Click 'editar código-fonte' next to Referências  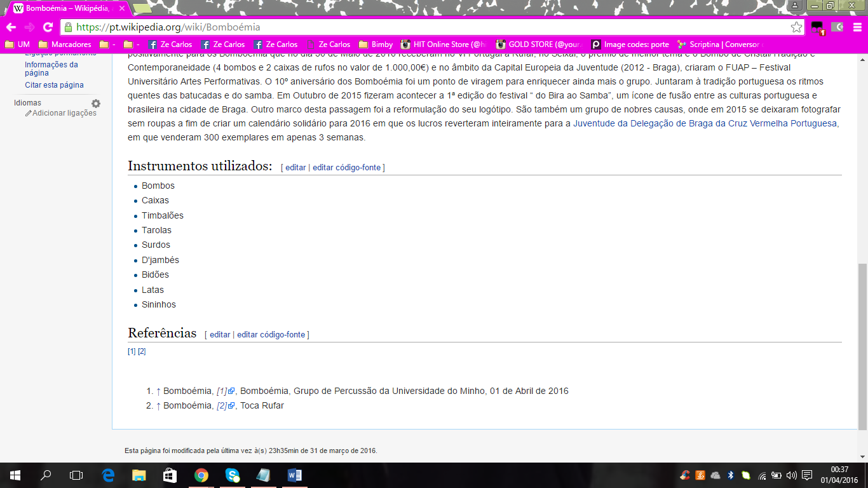coord(271,335)
